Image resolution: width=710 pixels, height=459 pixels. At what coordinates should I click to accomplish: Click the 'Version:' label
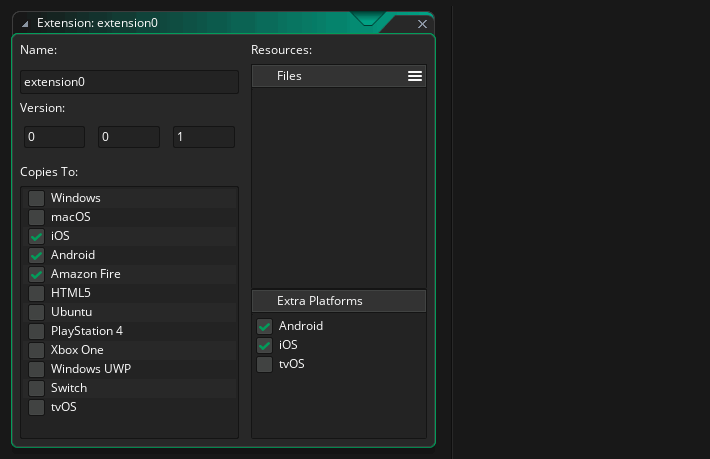[43, 108]
